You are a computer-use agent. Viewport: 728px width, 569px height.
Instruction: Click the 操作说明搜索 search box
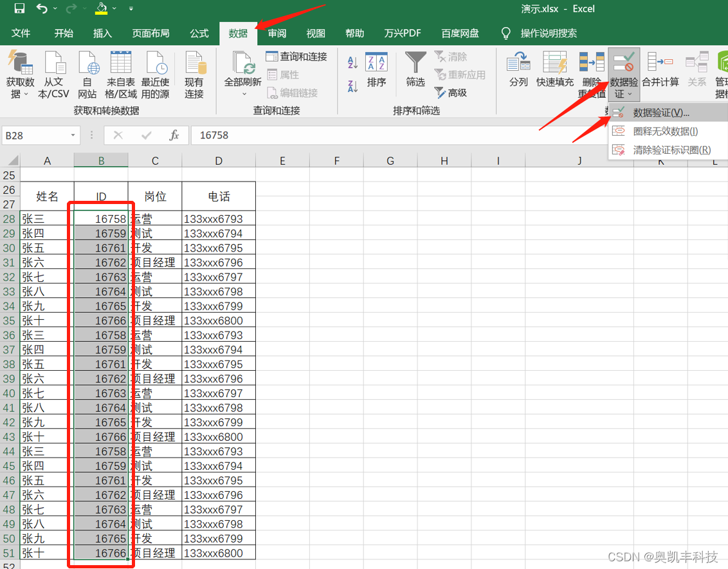click(x=549, y=33)
